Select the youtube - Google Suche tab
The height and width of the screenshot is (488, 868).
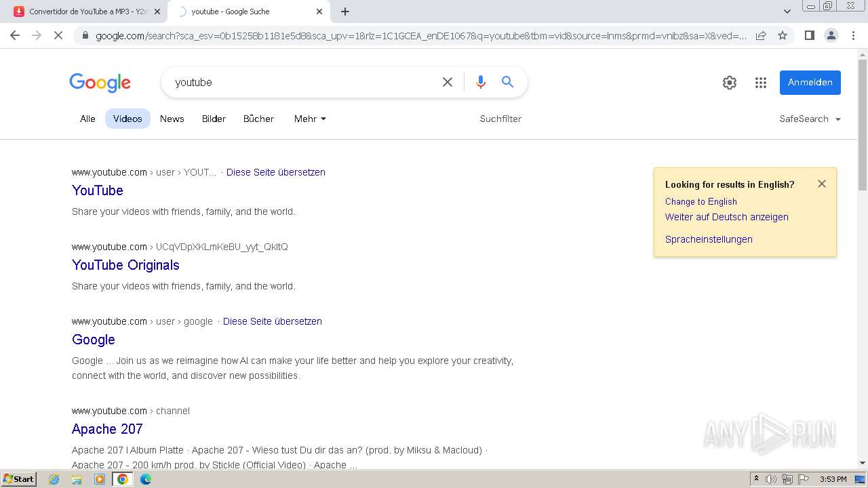click(248, 12)
